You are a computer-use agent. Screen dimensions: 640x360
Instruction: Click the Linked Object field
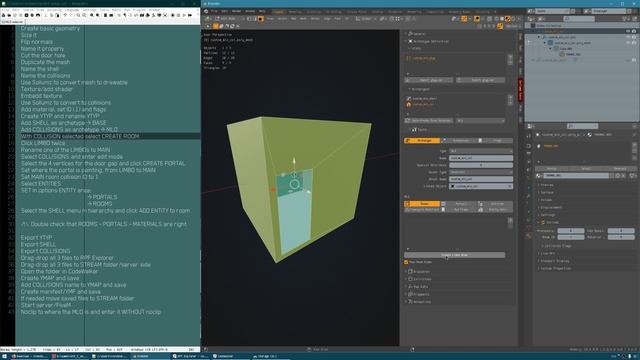pos(481,186)
